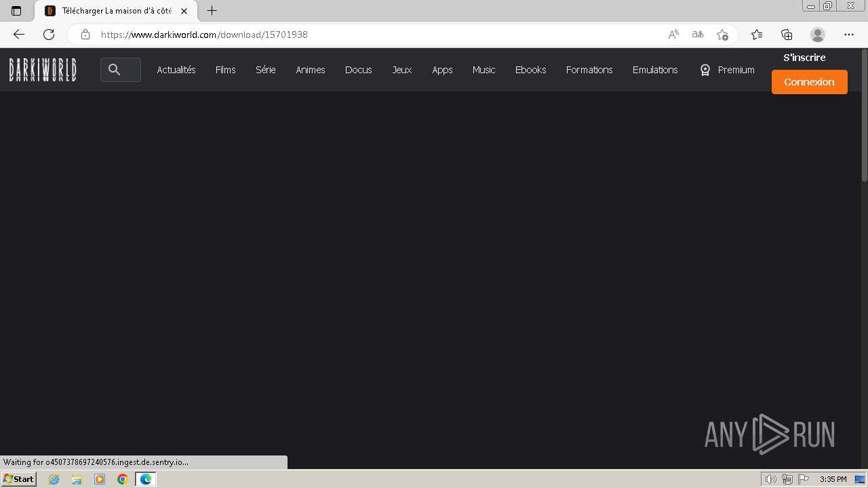
Task: Go to the Films section
Action: click(226, 70)
